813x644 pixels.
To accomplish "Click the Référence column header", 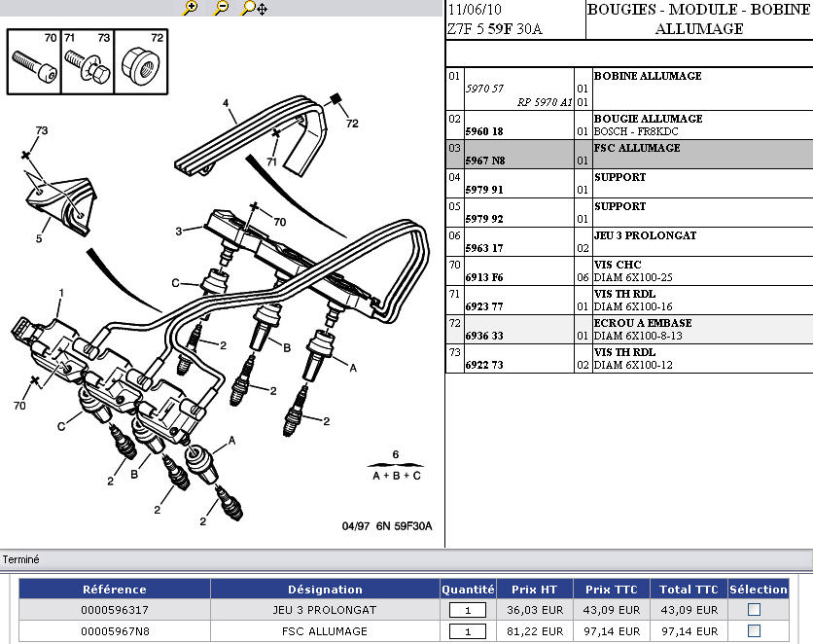I will point(115,589).
